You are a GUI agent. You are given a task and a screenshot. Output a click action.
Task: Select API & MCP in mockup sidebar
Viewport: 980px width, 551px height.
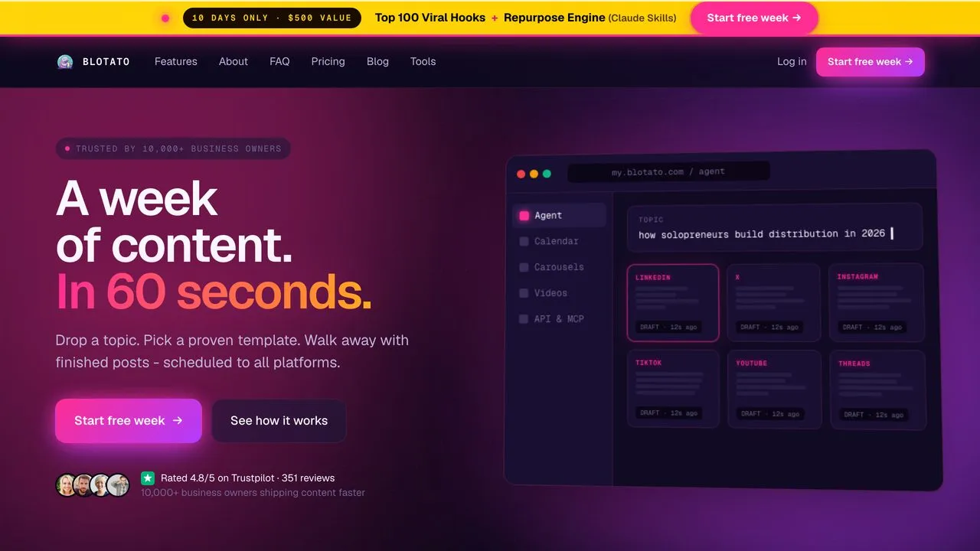[x=559, y=319]
